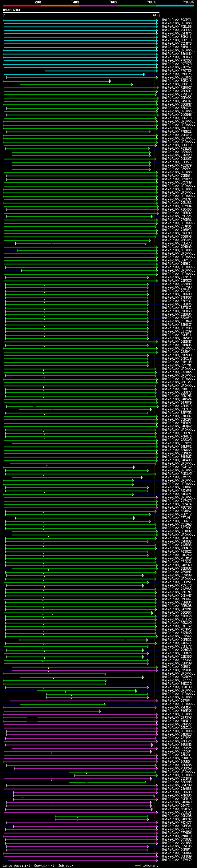Click the short cyan alignment bar for UniRef100_B9EX46
Image resolution: width=197 pixels, height=868 pixels.
pos(57,81)
